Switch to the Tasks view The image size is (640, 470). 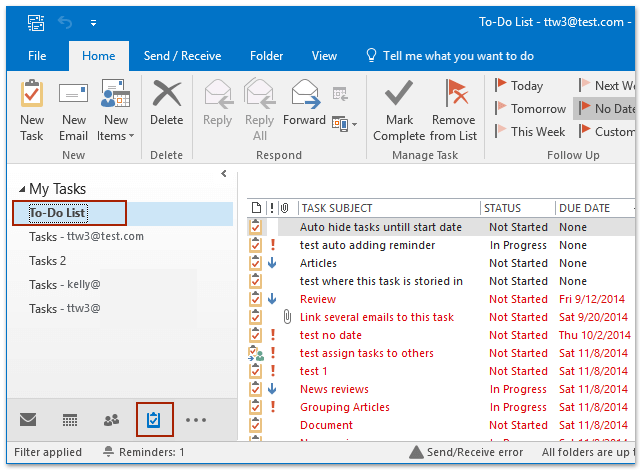click(154, 420)
